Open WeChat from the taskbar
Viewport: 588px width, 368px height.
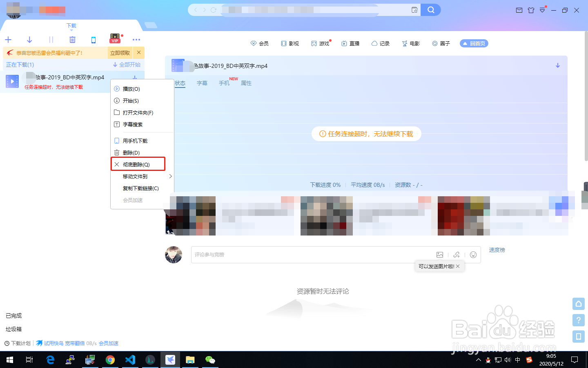[210, 360]
